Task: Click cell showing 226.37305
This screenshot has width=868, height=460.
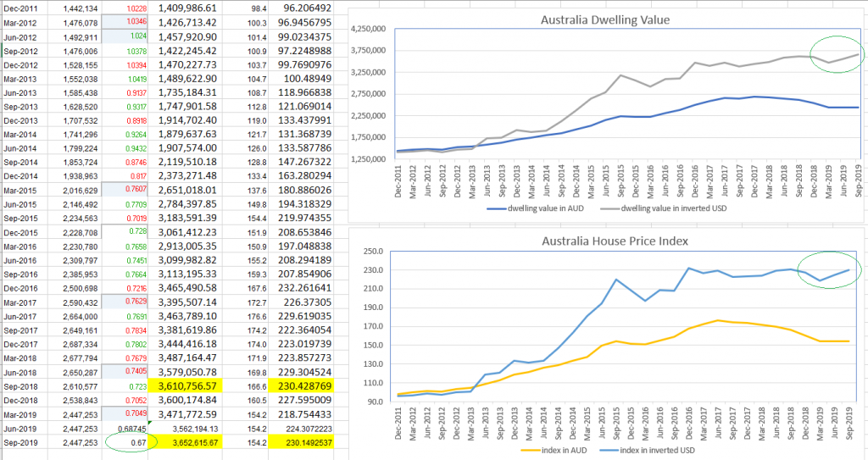Action: coord(309,302)
